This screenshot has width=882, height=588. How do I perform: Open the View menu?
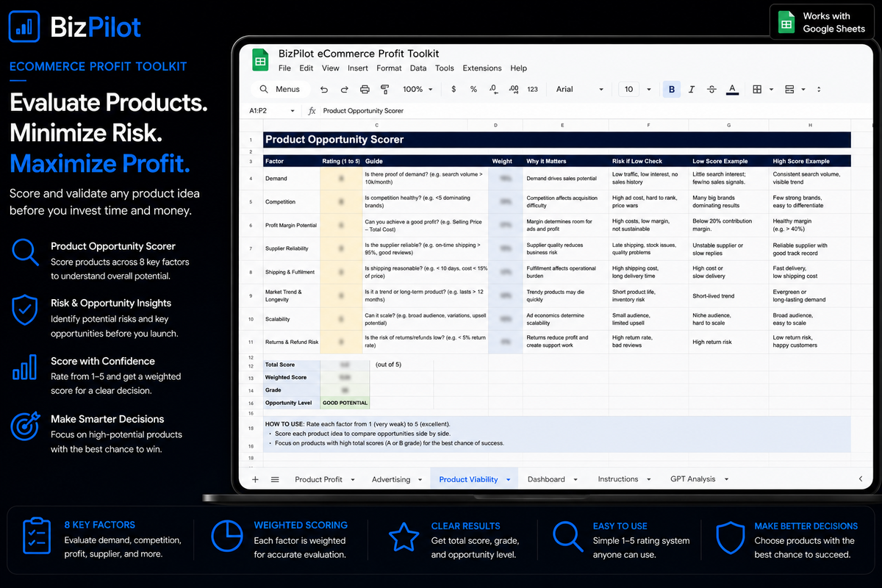pyautogui.click(x=331, y=68)
